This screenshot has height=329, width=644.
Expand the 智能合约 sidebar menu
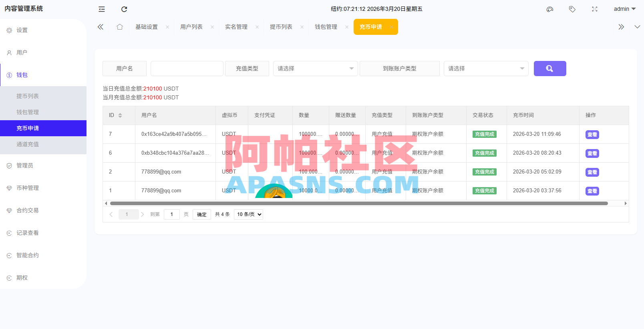click(x=43, y=255)
